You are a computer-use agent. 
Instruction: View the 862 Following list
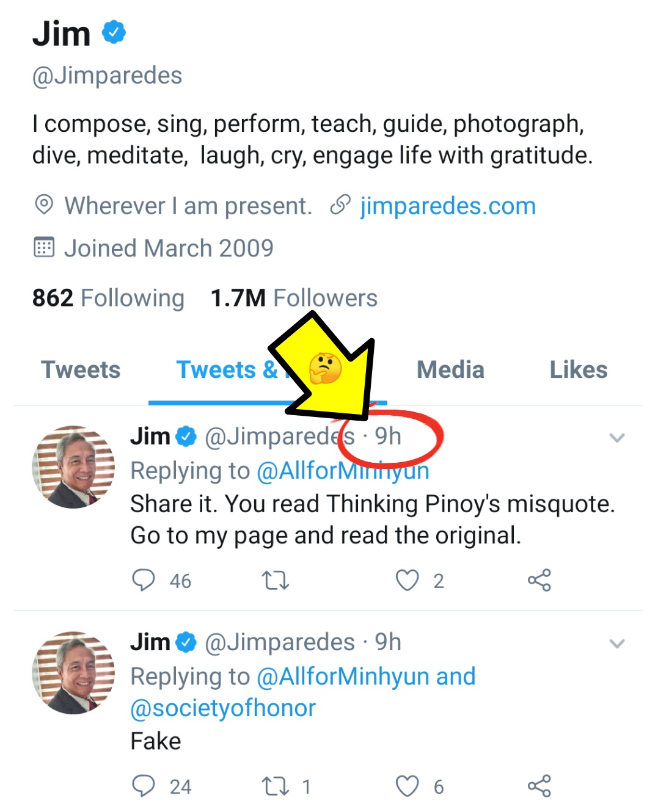click(x=108, y=298)
